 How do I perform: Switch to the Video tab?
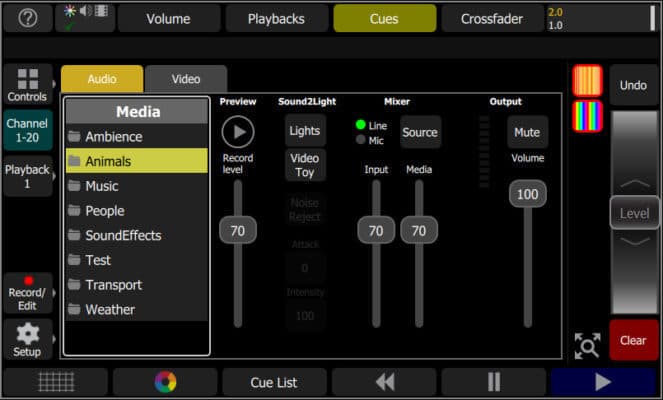point(185,79)
